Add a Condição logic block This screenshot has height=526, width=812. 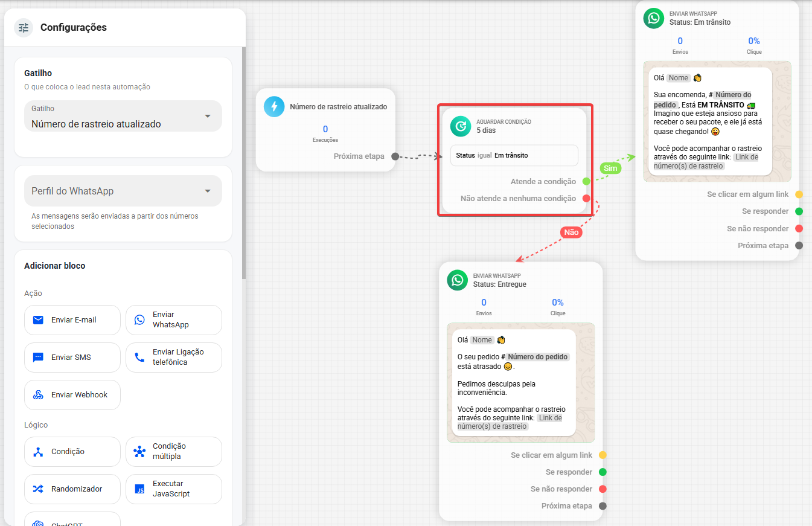tap(72, 452)
